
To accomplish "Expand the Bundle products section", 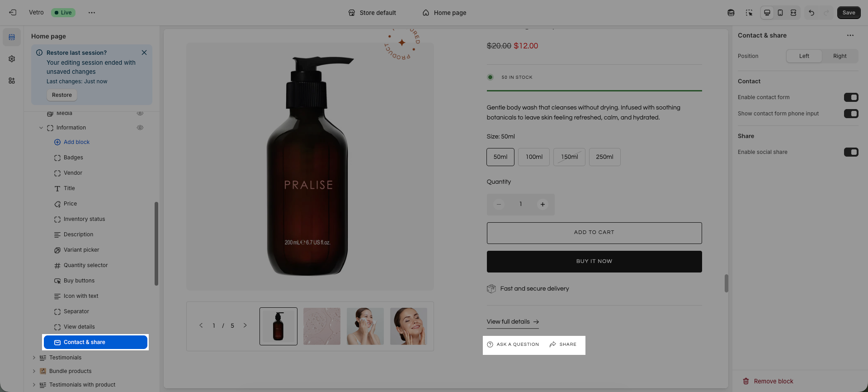I will click(34, 371).
